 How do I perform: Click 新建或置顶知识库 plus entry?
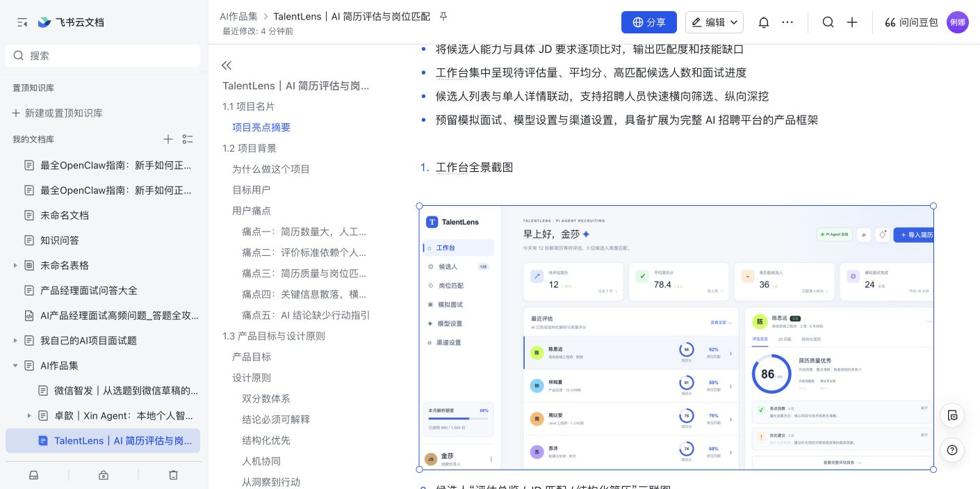tap(58, 113)
